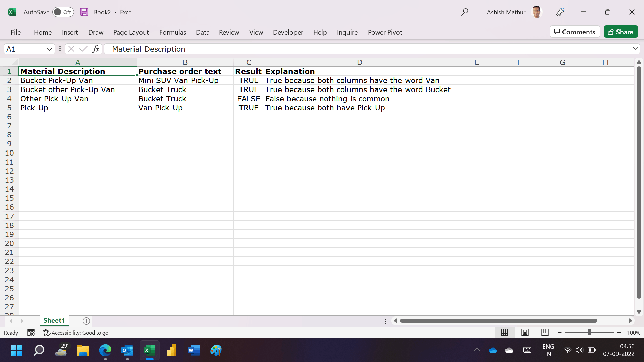Click horizontal scroll right arrow

630,321
